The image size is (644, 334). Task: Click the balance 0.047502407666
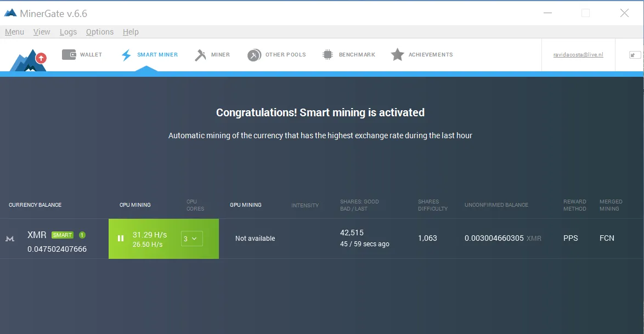click(x=57, y=249)
